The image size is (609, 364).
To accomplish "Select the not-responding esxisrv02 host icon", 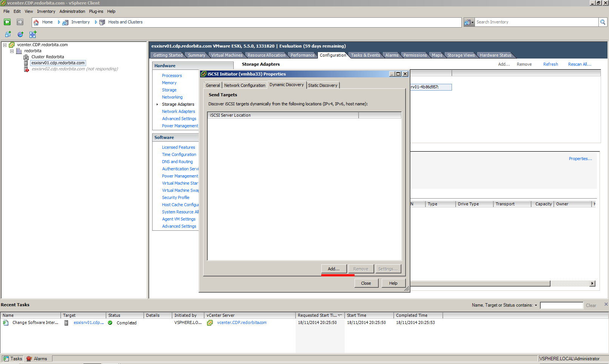I will tap(26, 69).
